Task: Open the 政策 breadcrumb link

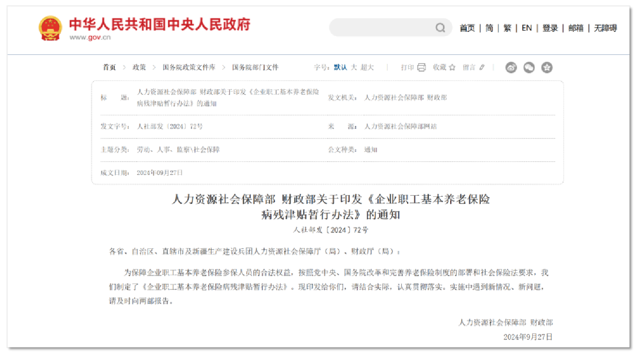Action: [138, 67]
